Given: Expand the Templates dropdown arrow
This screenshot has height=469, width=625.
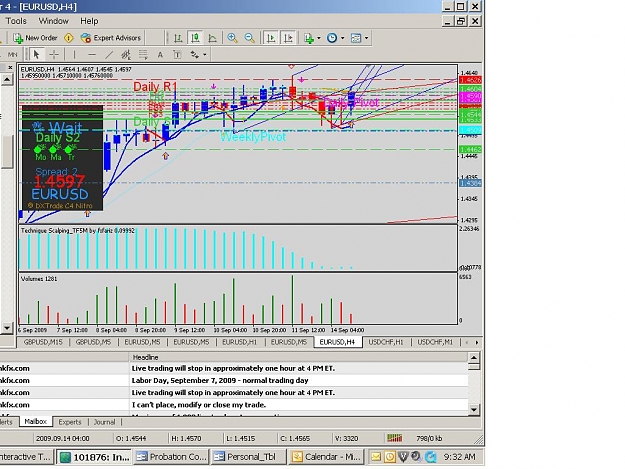Looking at the screenshot, I should (366, 38).
